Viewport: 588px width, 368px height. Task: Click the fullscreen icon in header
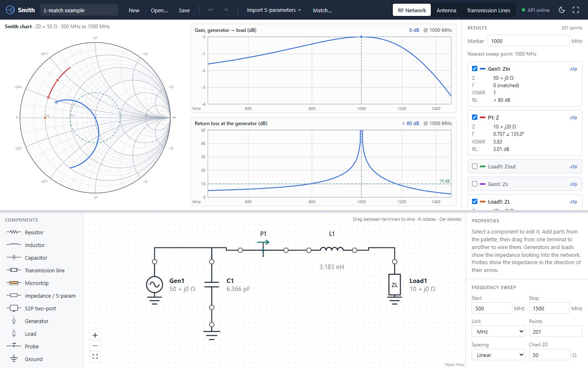point(576,10)
